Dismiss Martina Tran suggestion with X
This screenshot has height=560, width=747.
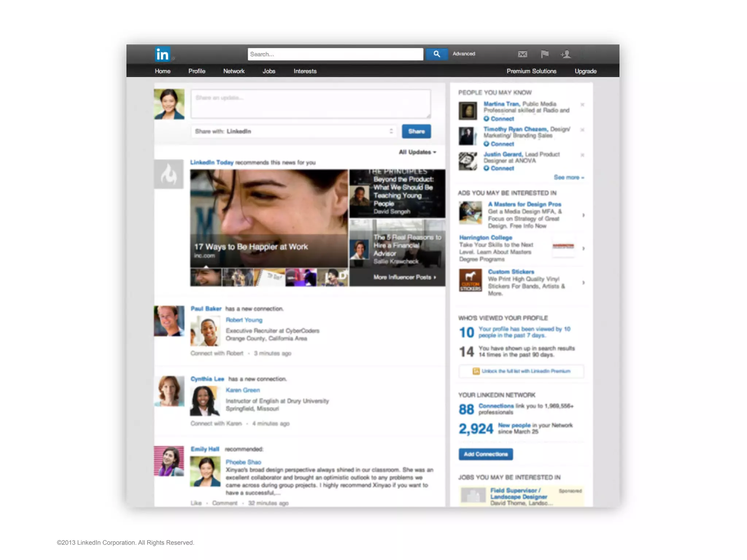point(582,105)
